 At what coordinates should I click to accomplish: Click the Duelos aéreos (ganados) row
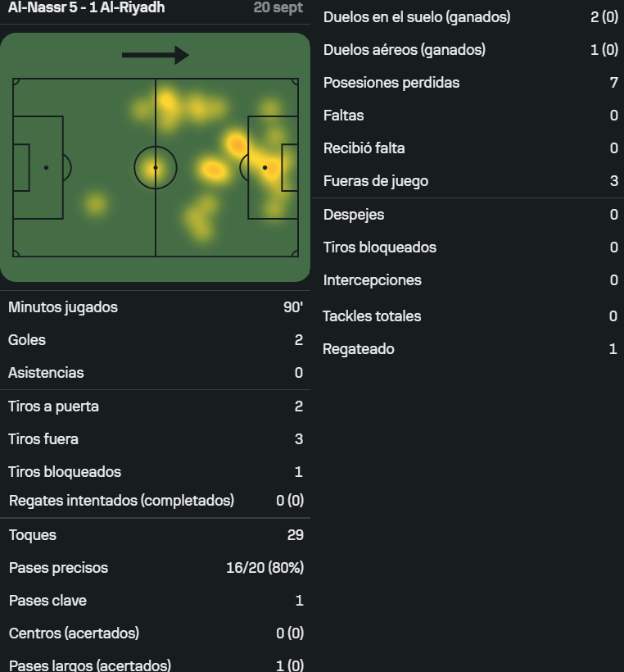click(x=468, y=50)
